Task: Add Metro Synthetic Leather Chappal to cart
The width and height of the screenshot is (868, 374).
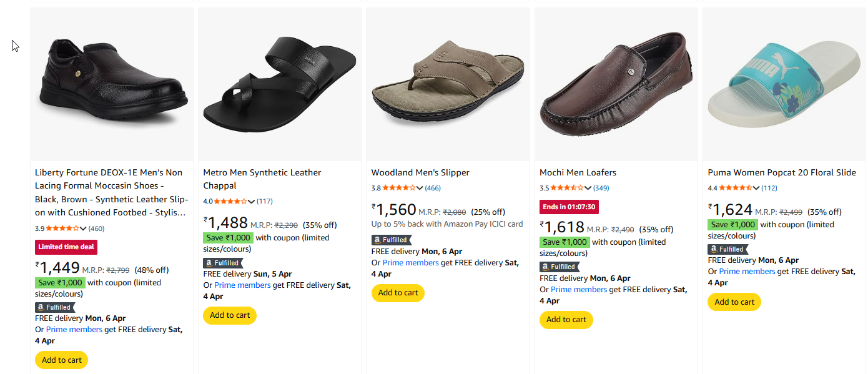Action: pyautogui.click(x=230, y=315)
